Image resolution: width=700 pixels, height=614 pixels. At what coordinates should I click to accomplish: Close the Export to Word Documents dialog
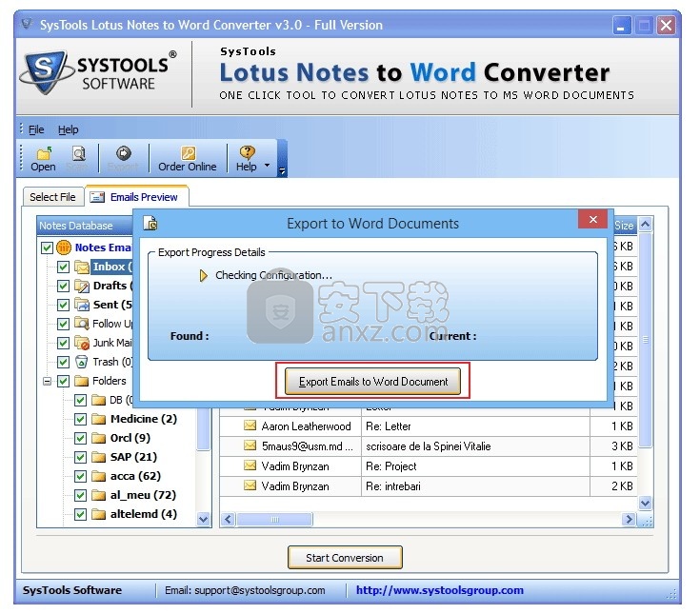point(592,219)
